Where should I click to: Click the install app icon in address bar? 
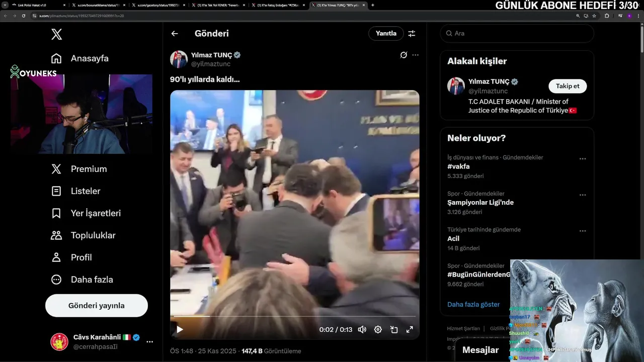586,16
